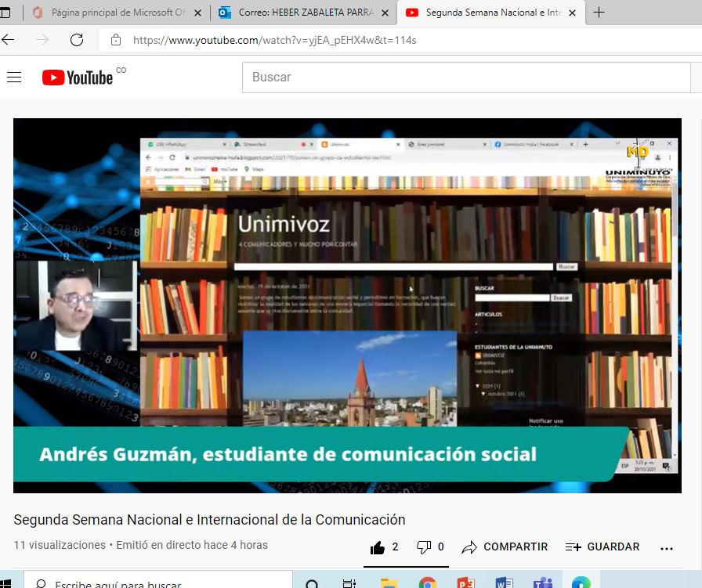Click the Windows Start button
This screenshot has width=702, height=588.
click(x=5, y=583)
